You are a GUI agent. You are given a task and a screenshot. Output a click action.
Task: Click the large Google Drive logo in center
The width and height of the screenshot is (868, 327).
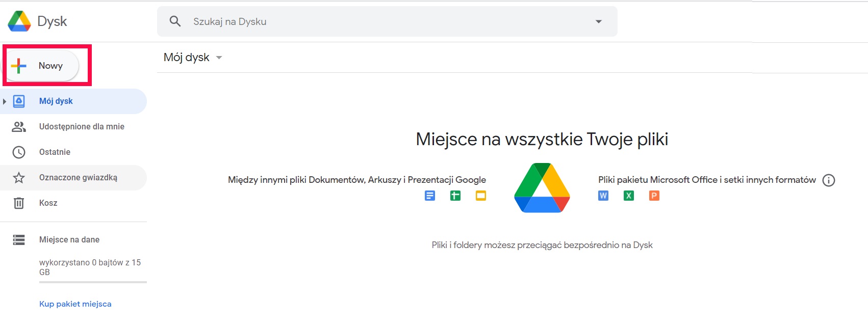click(x=542, y=188)
